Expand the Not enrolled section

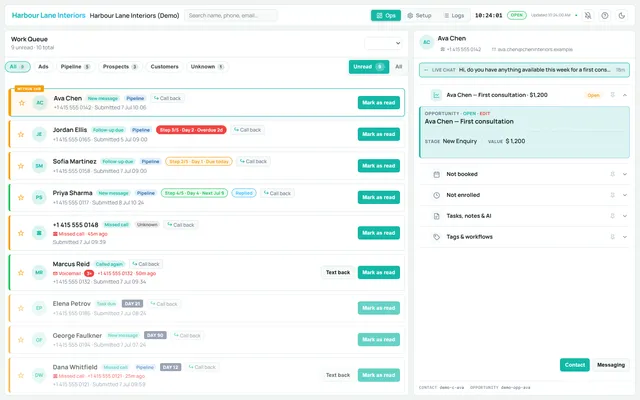coord(624,195)
